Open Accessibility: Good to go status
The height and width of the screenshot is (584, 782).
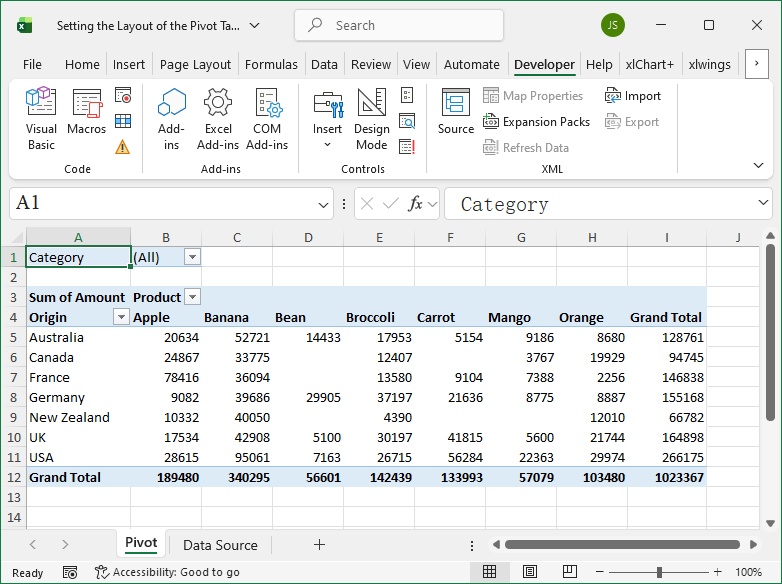click(x=167, y=572)
